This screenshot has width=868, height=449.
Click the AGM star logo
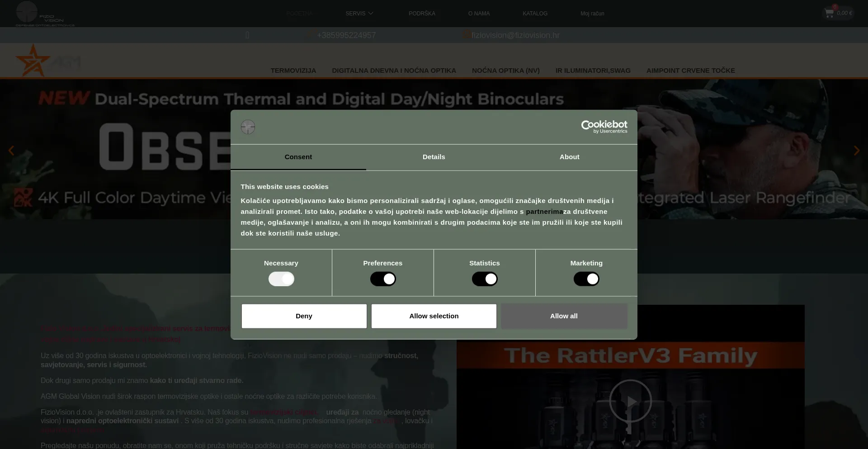click(33, 61)
